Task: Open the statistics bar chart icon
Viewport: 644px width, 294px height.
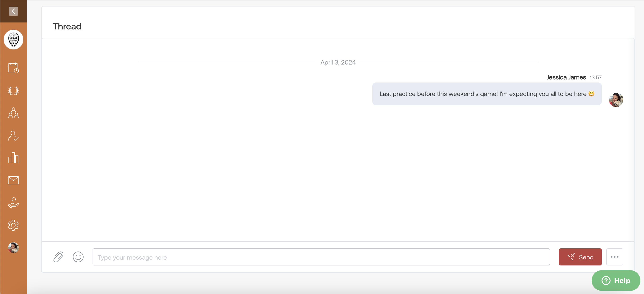Action: point(13,158)
